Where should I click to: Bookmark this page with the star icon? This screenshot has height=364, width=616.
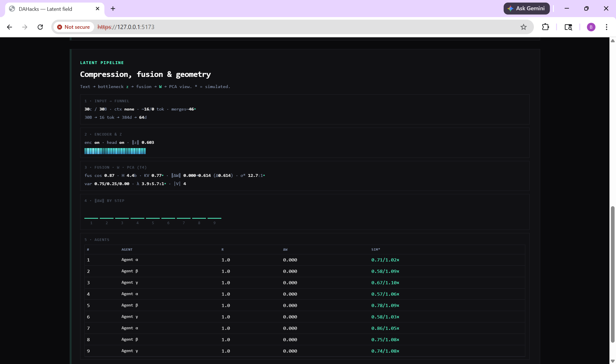523,27
